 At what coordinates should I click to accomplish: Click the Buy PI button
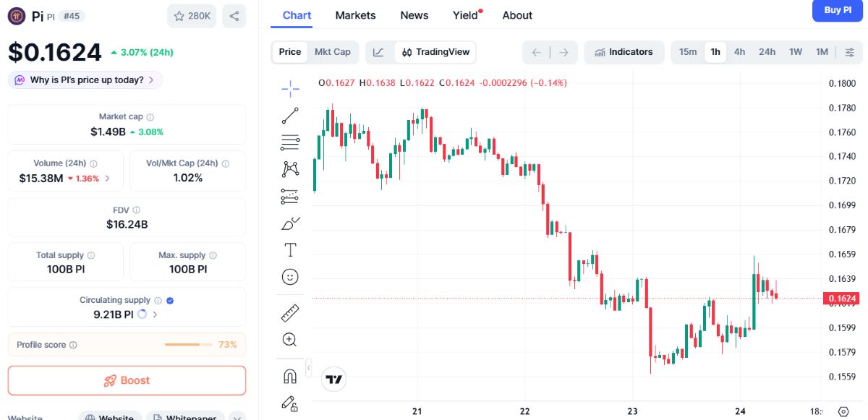(x=838, y=11)
